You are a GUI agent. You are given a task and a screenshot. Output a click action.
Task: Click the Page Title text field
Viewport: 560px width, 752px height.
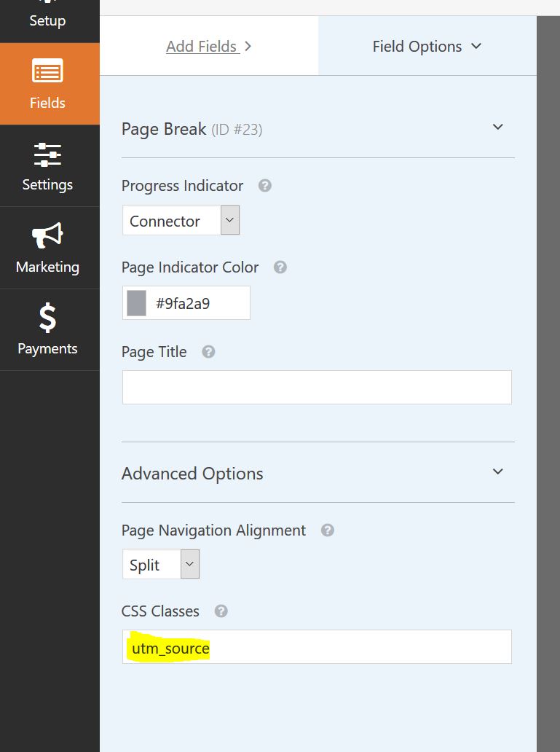[x=317, y=387]
